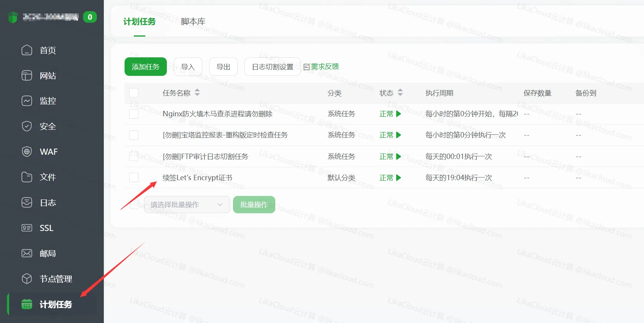This screenshot has height=323, width=644.
Task: Switch to the 计划任务 tab
Action: click(x=140, y=22)
